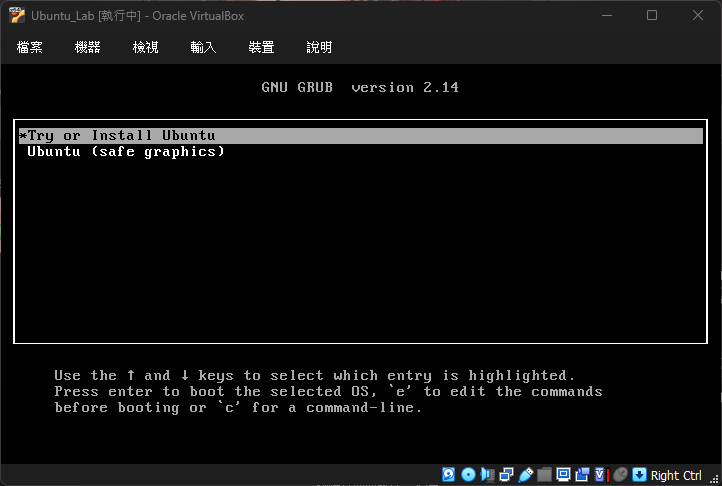Click the hard disk activity indicator icon
Image resolution: width=722 pixels, height=486 pixels.
[448, 474]
